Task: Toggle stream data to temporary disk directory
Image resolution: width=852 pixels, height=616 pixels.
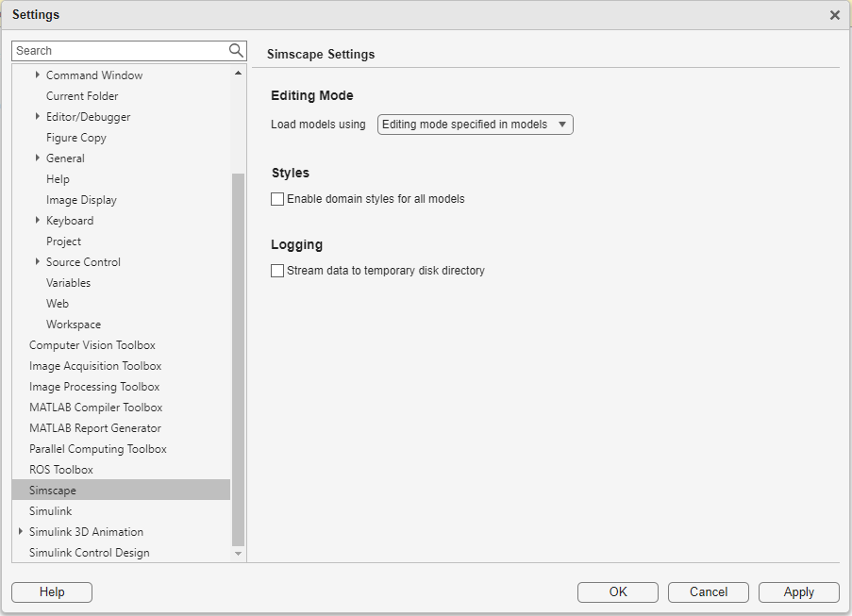Action: click(277, 271)
